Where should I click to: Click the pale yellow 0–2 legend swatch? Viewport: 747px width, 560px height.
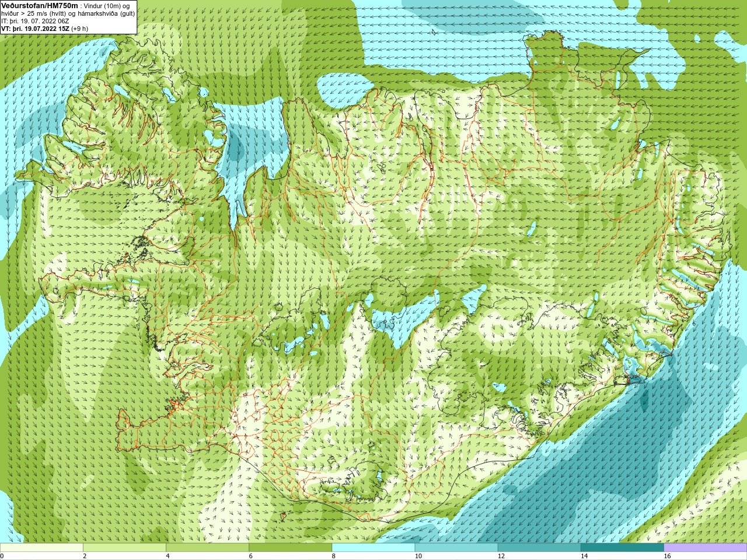(41, 548)
